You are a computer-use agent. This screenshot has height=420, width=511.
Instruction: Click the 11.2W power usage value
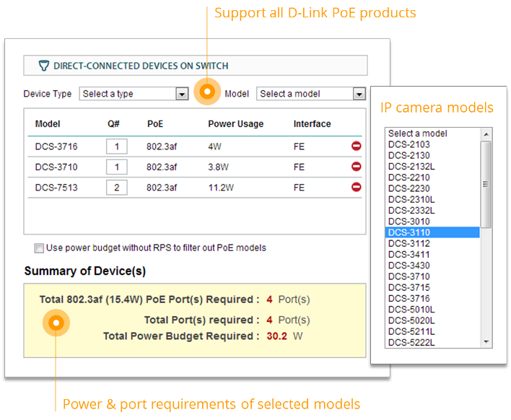click(221, 188)
